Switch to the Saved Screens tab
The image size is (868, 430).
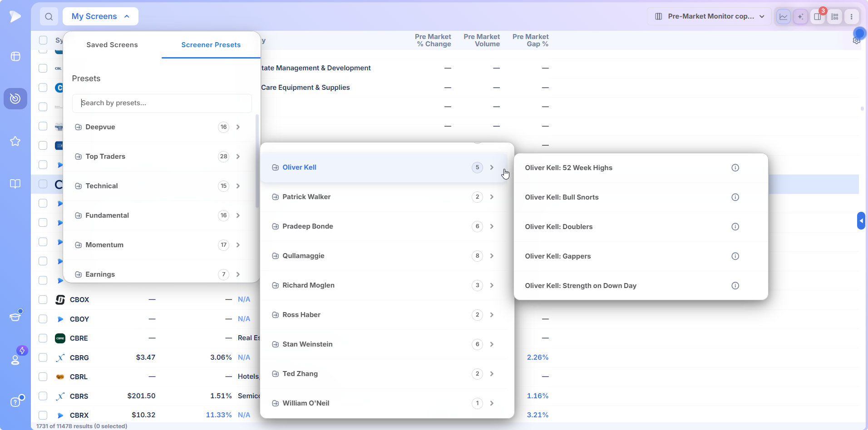(112, 45)
